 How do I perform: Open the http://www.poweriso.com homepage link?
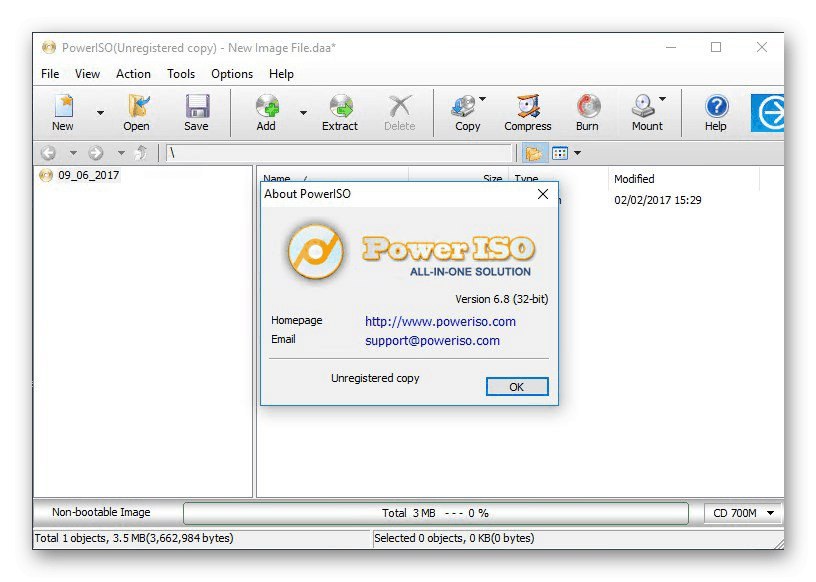tap(440, 322)
